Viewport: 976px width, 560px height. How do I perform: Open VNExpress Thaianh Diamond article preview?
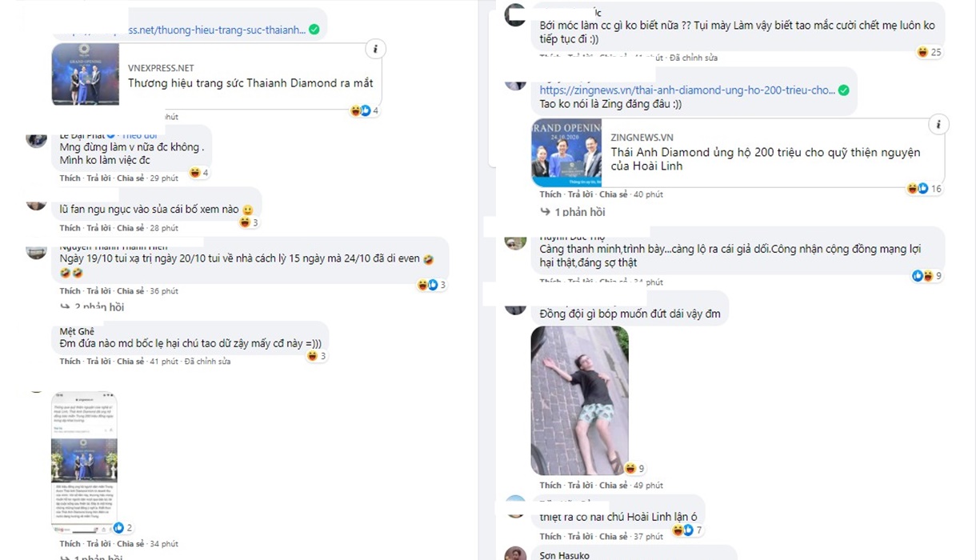click(x=218, y=74)
